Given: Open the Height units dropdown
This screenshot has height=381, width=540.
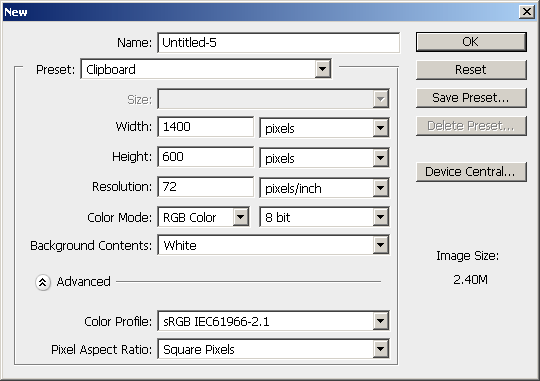Looking at the screenshot, I should (324, 158).
